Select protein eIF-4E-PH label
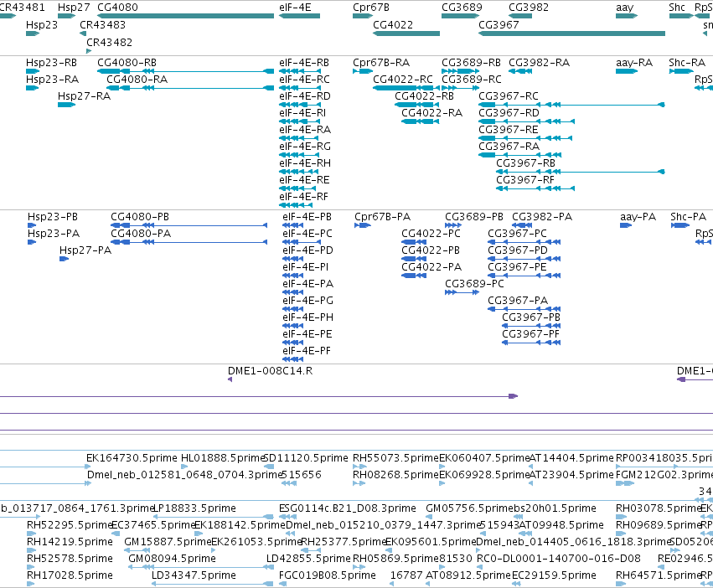 tap(307, 317)
